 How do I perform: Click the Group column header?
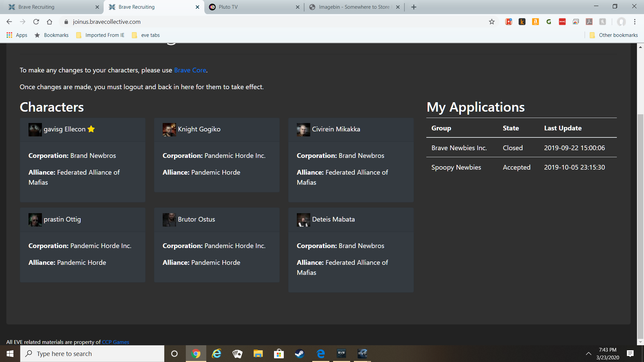click(x=441, y=128)
